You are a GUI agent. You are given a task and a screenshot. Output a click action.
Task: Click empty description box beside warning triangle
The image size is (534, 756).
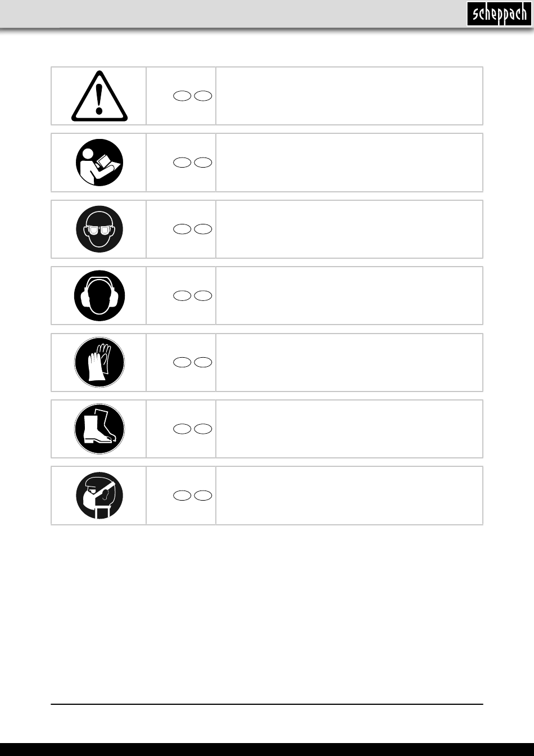[349, 96]
